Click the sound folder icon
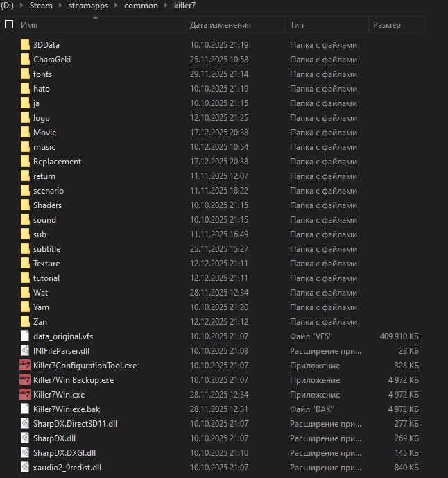 25,220
